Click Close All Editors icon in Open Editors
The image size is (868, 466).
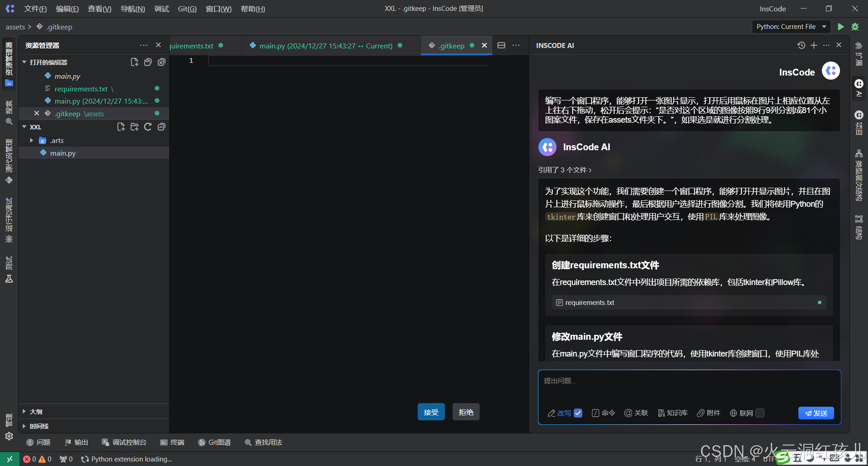point(161,62)
